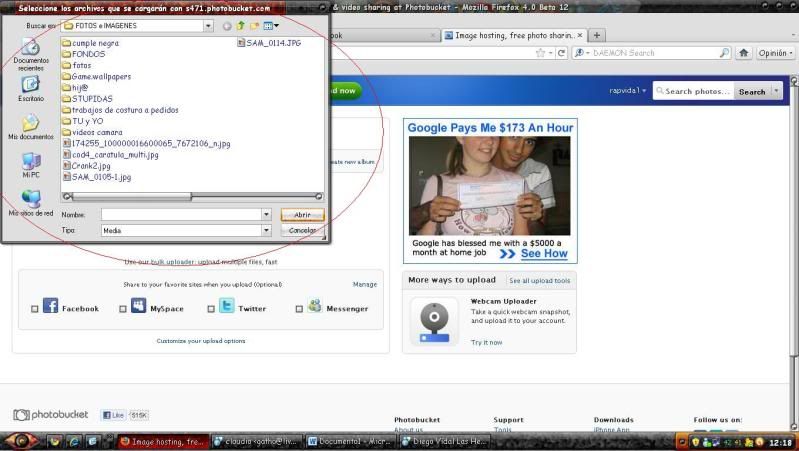Image resolution: width=799 pixels, height=451 pixels.
Task: Create new folder icon in file dialog
Action: [x=254, y=25]
